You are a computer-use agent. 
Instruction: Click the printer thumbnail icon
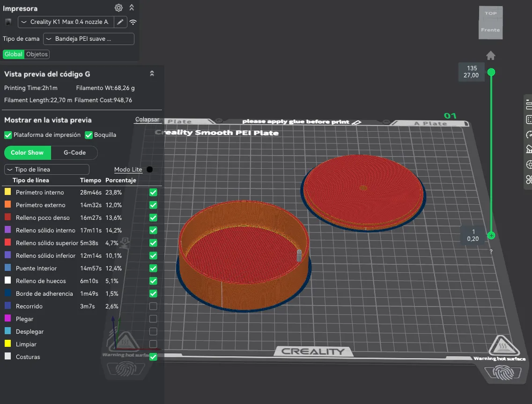8,22
